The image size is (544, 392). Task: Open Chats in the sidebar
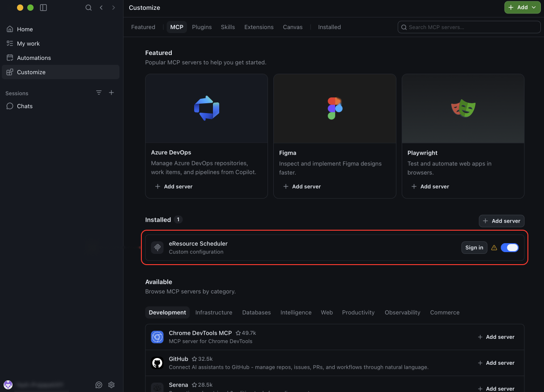coord(61,106)
